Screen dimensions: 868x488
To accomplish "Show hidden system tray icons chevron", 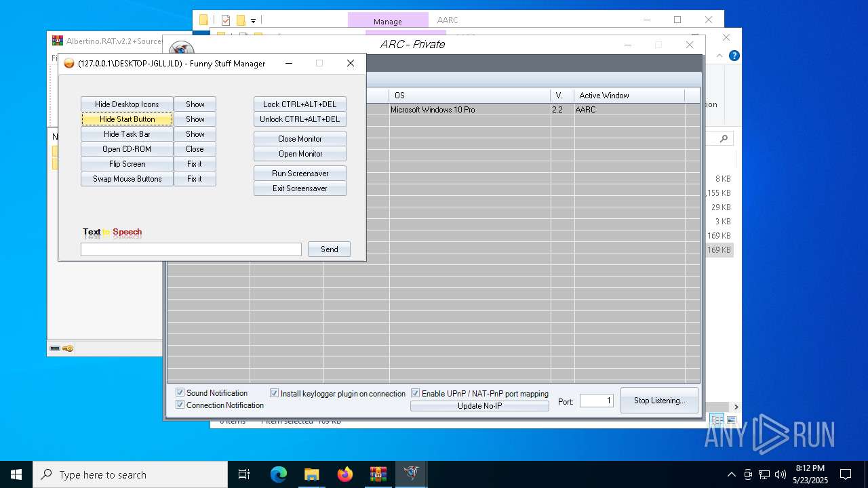I will tap(731, 474).
